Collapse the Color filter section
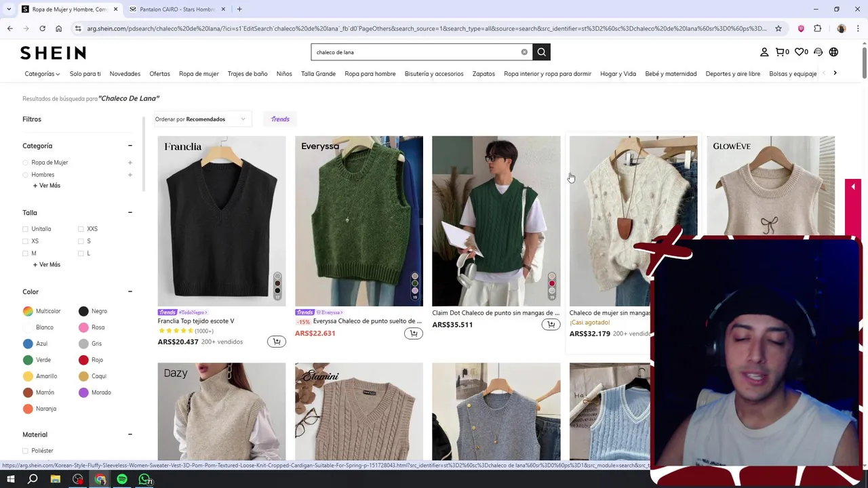 [x=130, y=291]
